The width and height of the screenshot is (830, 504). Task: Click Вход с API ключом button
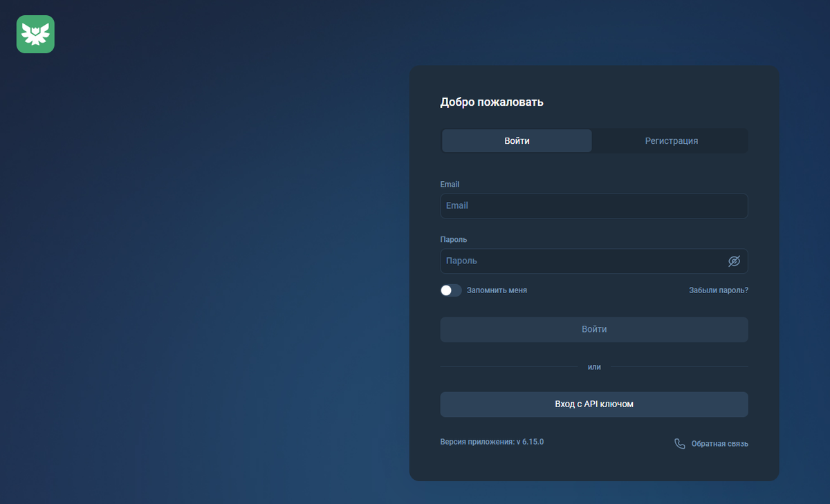[594, 404]
